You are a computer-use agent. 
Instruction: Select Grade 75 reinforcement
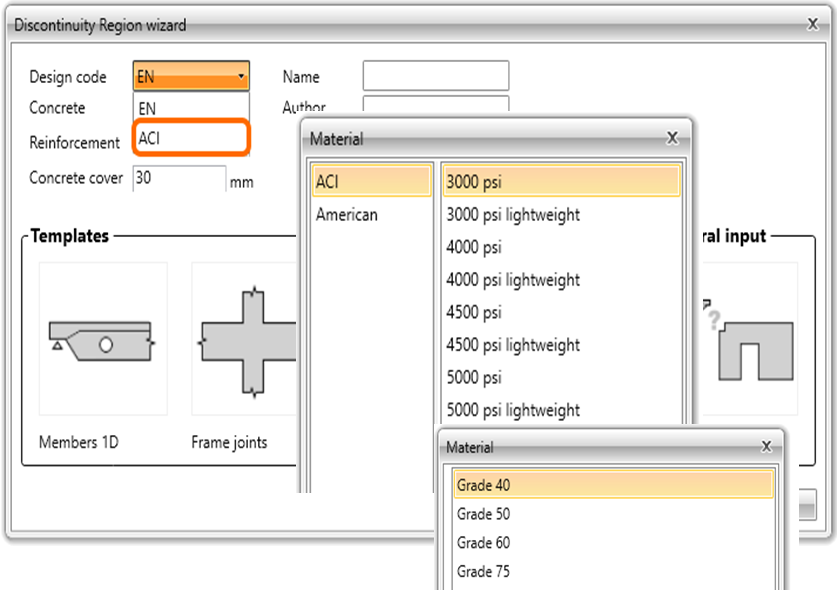coord(613,572)
